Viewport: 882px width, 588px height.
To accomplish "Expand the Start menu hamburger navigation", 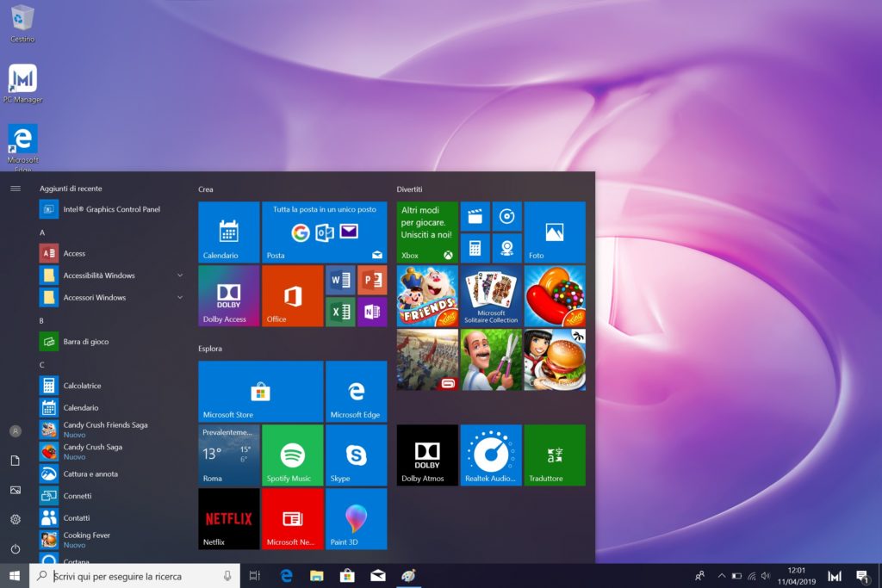I will [x=16, y=189].
